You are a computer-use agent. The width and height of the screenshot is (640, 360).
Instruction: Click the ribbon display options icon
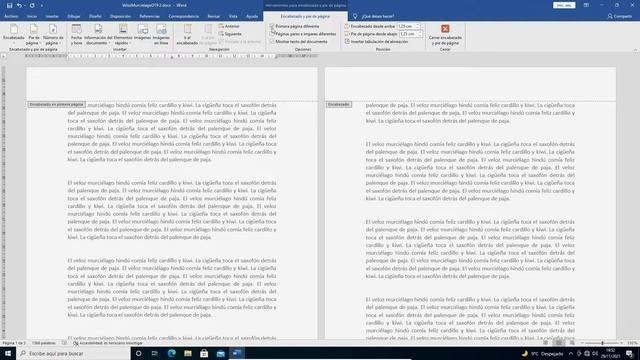click(586, 5)
